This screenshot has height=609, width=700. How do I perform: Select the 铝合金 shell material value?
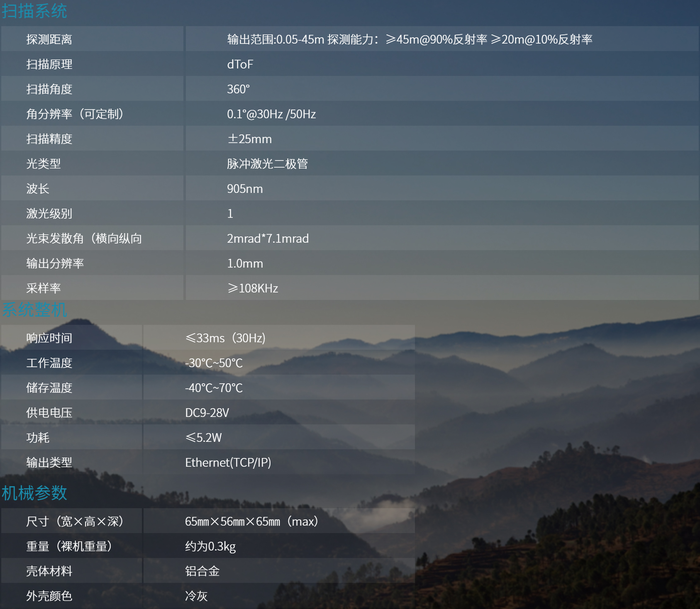pyautogui.click(x=202, y=571)
